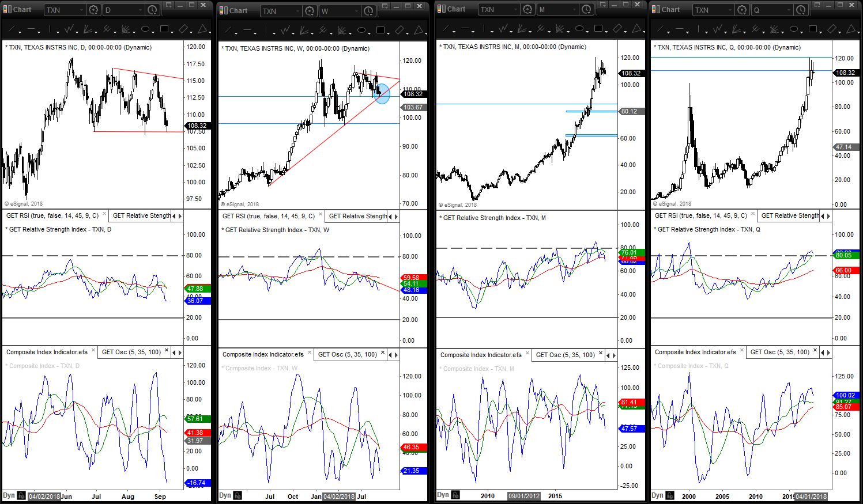Select the trend line tool in weekly chart
863x504 pixels.
point(228,30)
